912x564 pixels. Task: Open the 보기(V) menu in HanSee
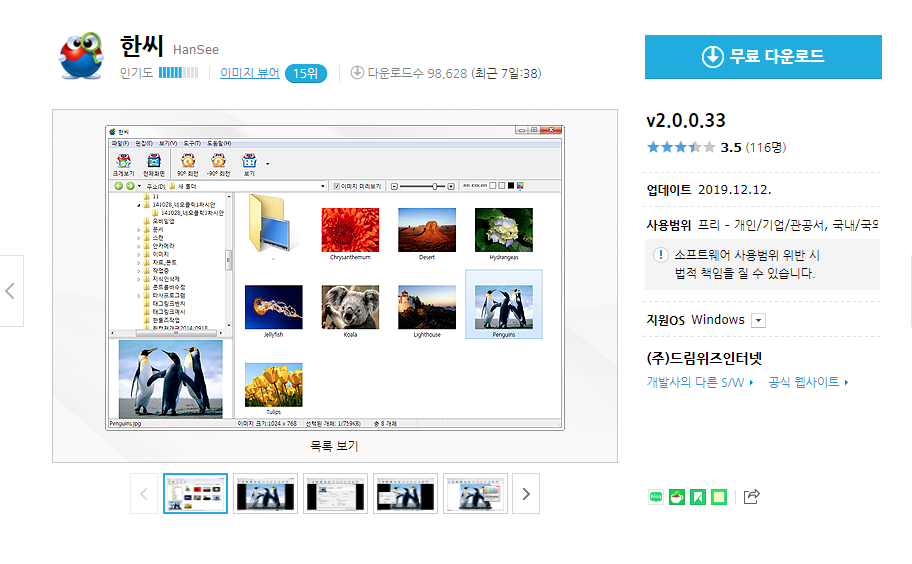point(168,144)
